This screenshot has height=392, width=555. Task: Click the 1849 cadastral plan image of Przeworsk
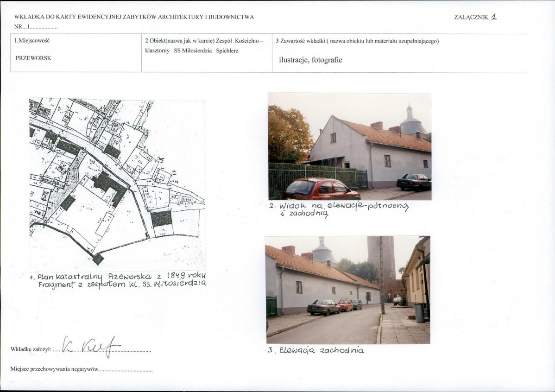117,184
